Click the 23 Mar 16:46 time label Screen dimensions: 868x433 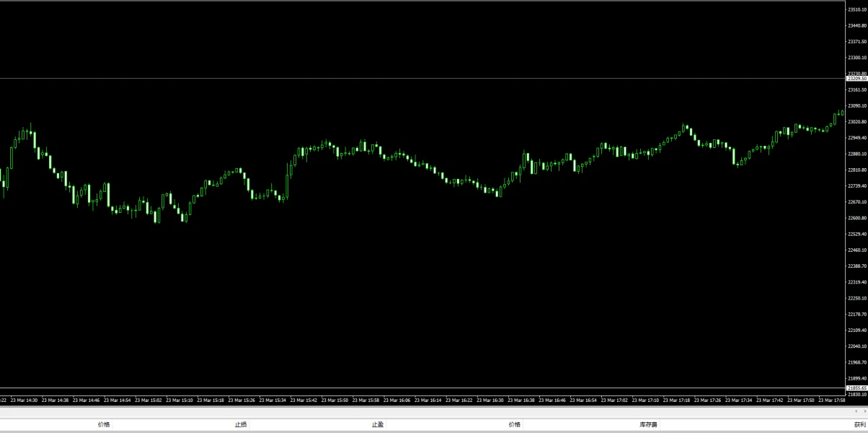[552, 400]
